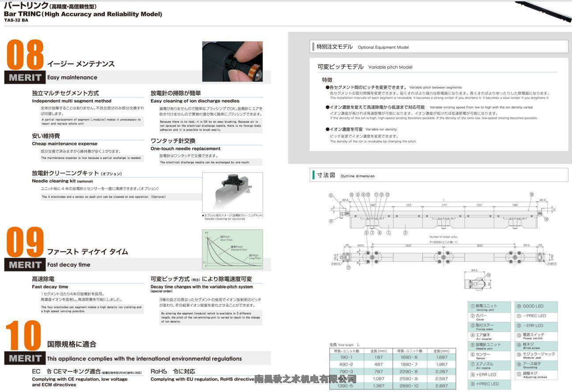Click the hand holding needle photo
This screenshot has width=572, height=392.
[x=232, y=61]
